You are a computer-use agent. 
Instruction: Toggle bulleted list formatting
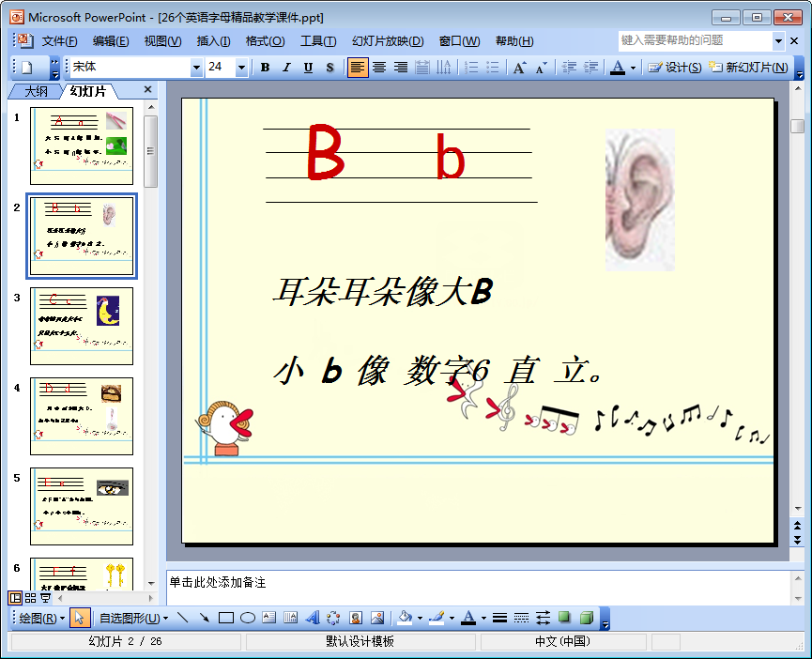click(493, 68)
